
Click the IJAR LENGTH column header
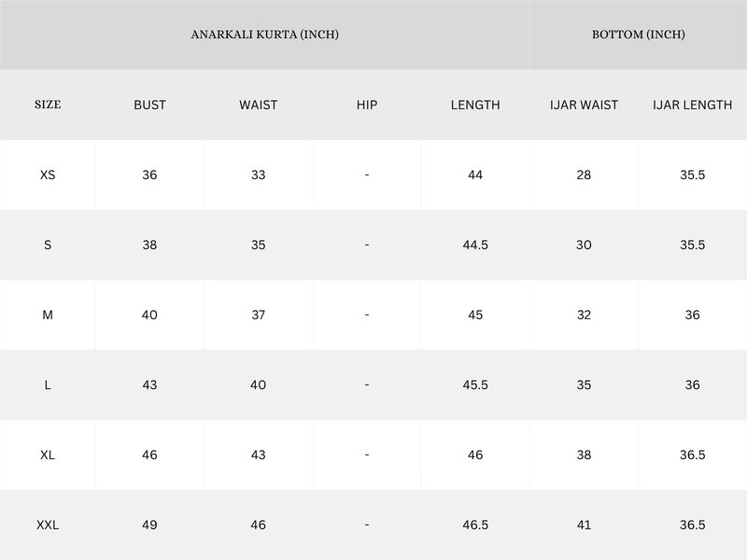[692, 105]
